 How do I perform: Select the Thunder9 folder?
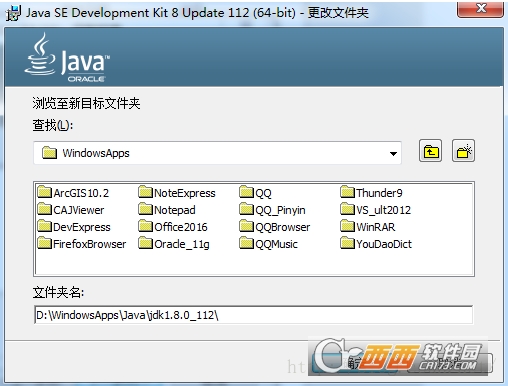372,193
